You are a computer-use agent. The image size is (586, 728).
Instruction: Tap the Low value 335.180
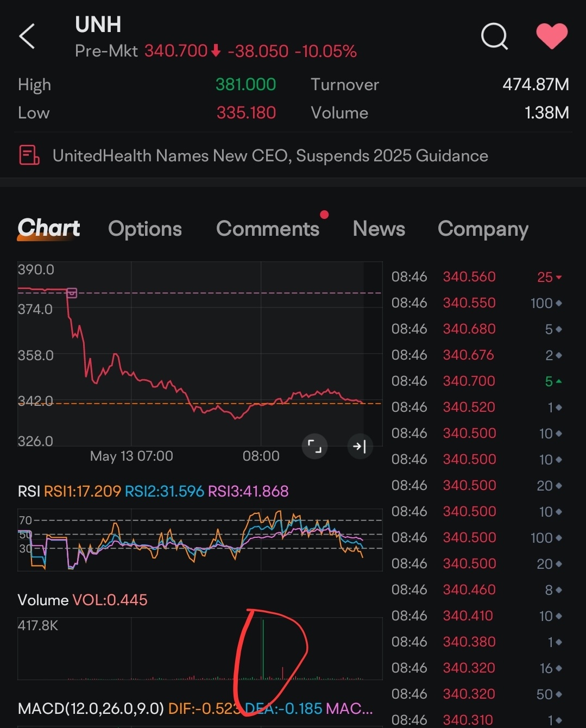(x=246, y=112)
